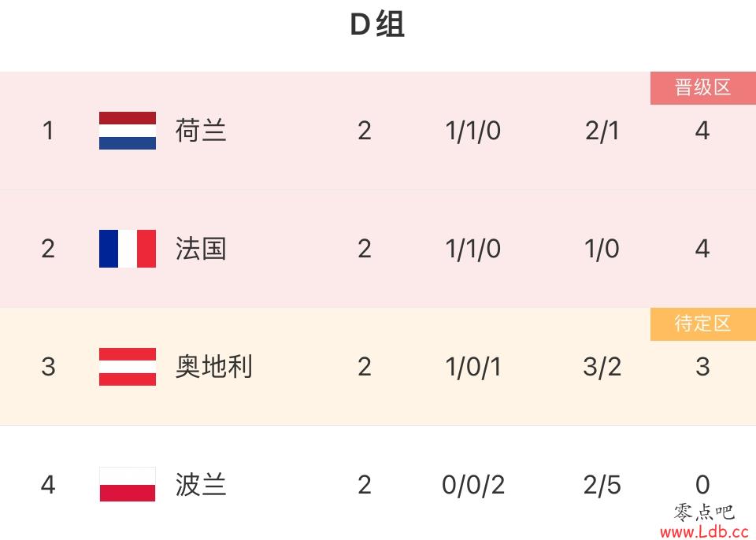
Task: Click the Netherlands flag icon
Action: point(128,131)
